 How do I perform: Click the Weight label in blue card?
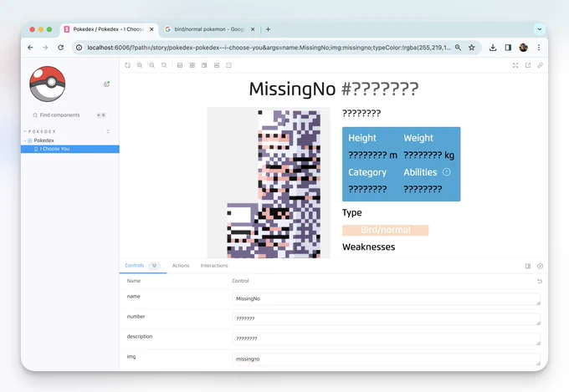coord(418,138)
